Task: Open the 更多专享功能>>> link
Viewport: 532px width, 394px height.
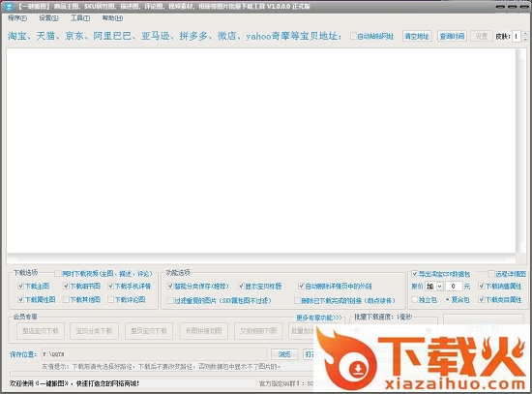Action: point(319,318)
